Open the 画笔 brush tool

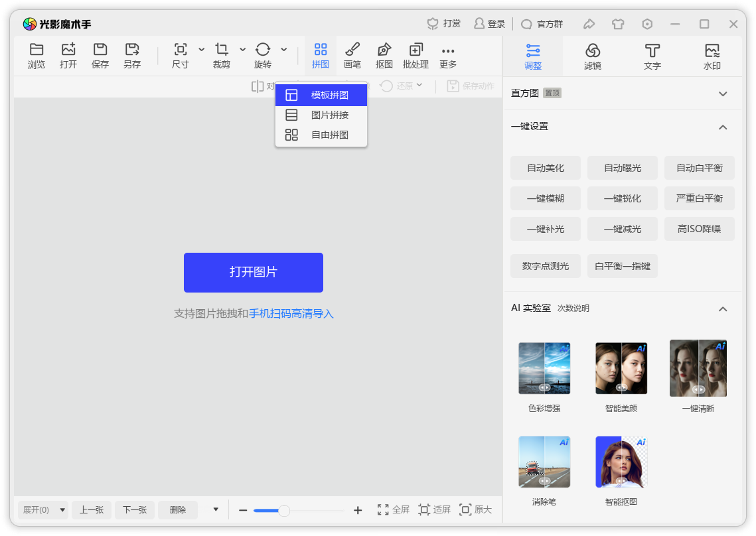(x=352, y=56)
